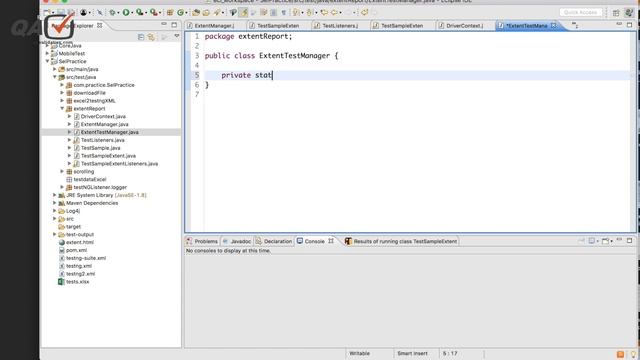Click the New Java Class icon
640x360 pixels.
[180, 12]
